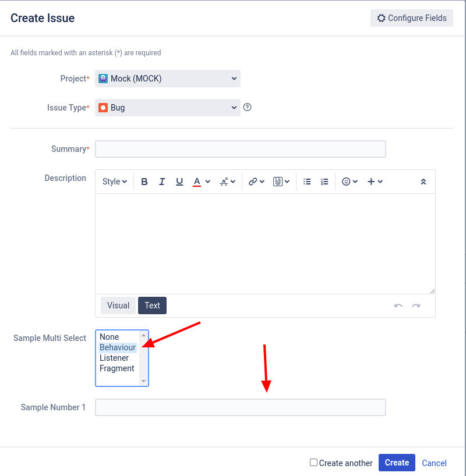Expand the more formatting options arrow
Image resolution: width=466 pixels, height=476 pixels.
point(233,182)
